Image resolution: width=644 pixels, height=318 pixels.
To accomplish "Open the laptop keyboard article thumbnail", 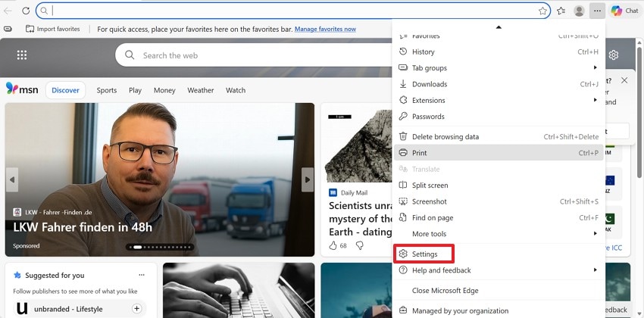I will pyautogui.click(x=239, y=291).
